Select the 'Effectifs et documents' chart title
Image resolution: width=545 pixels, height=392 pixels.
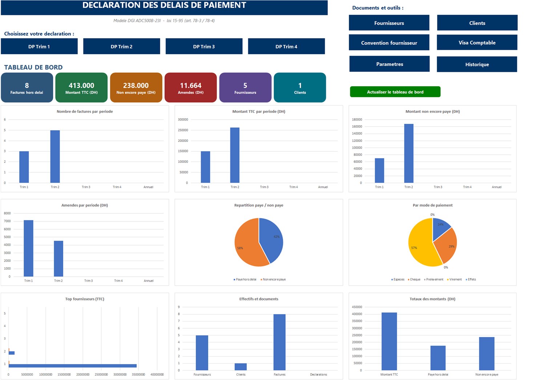[259, 299]
